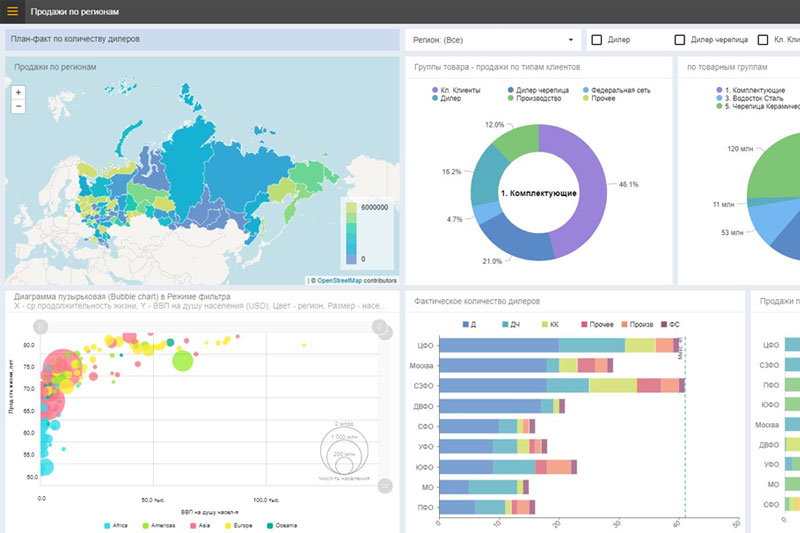
Task: Select 3. Водосток Сталь legend entry
Action: point(749,98)
